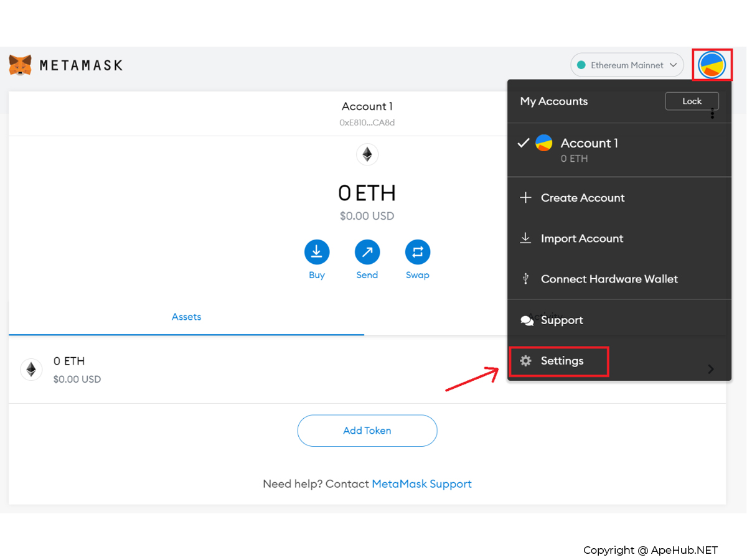Image resolution: width=747 pixels, height=560 pixels.
Task: Click the circular account avatar color badge
Action: [544, 143]
